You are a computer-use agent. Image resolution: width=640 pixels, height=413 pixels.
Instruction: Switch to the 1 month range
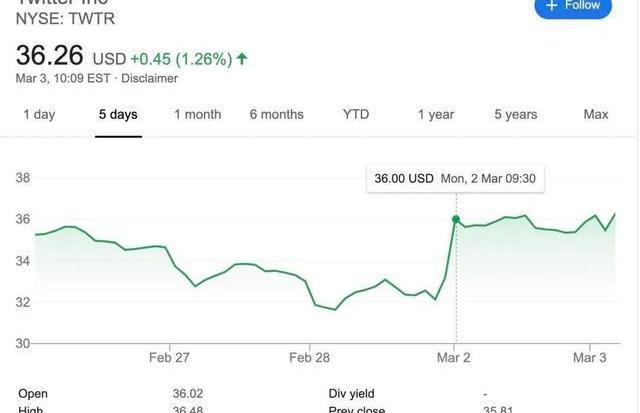click(197, 114)
